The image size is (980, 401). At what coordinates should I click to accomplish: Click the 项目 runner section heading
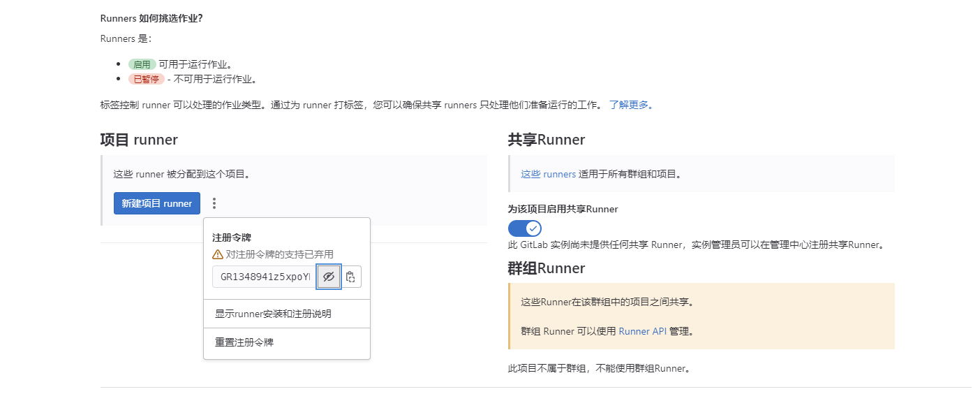[139, 140]
